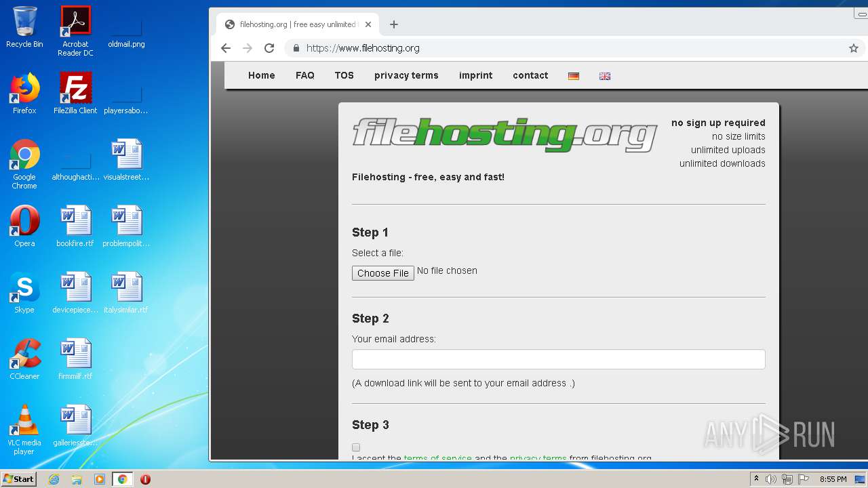868x488 pixels.
Task: Open FileZilla Client shortcut
Action: pos(75,94)
